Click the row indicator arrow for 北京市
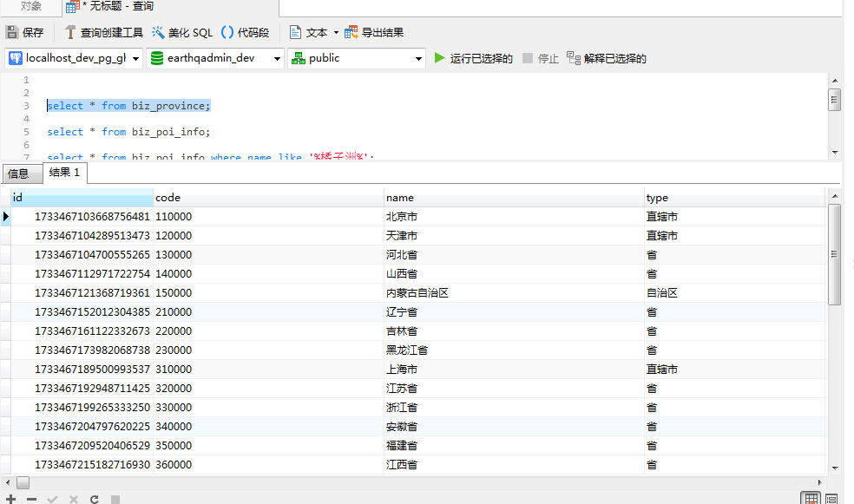The height and width of the screenshot is (504, 854). point(5,217)
